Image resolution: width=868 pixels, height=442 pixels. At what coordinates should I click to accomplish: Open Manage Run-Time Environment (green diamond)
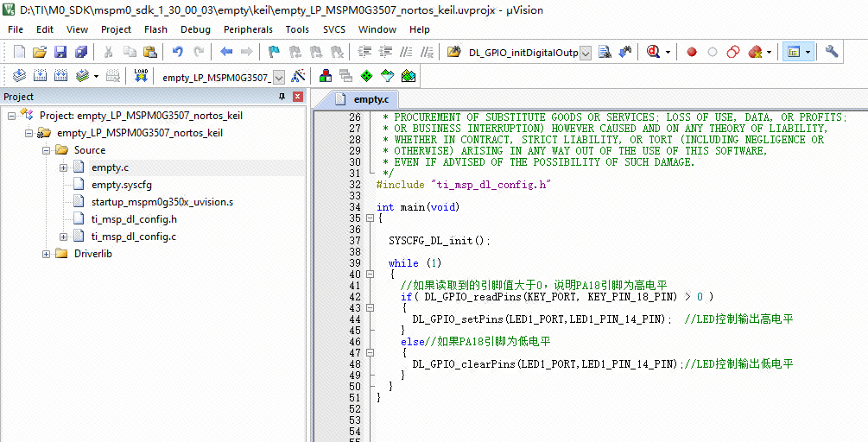(366, 76)
